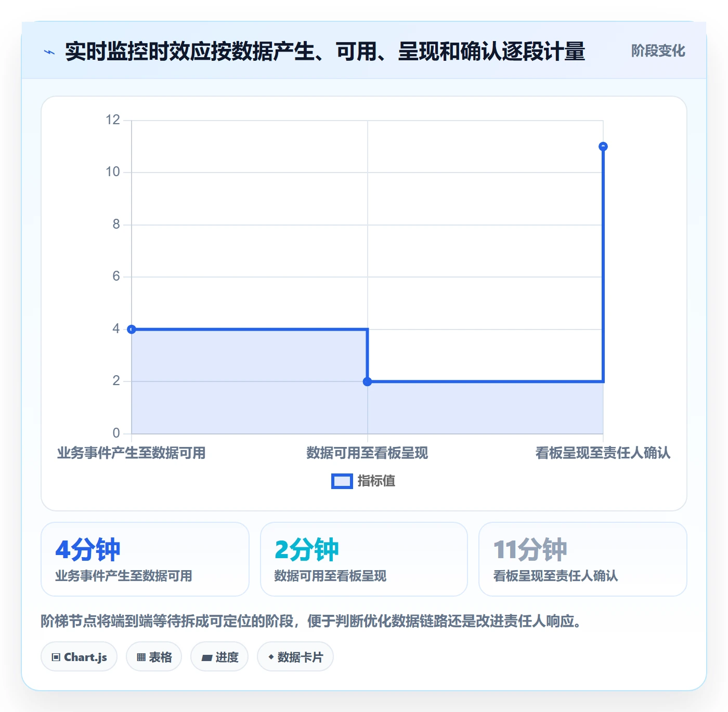Screen dimensions: 728x712
Task: Click the y-axis value 8
Action: click(116, 225)
